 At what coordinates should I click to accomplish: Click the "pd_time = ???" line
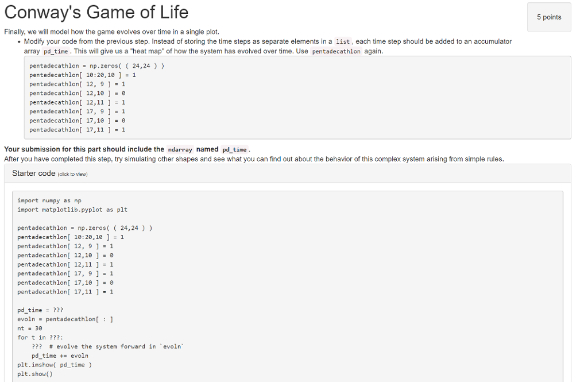40,310
